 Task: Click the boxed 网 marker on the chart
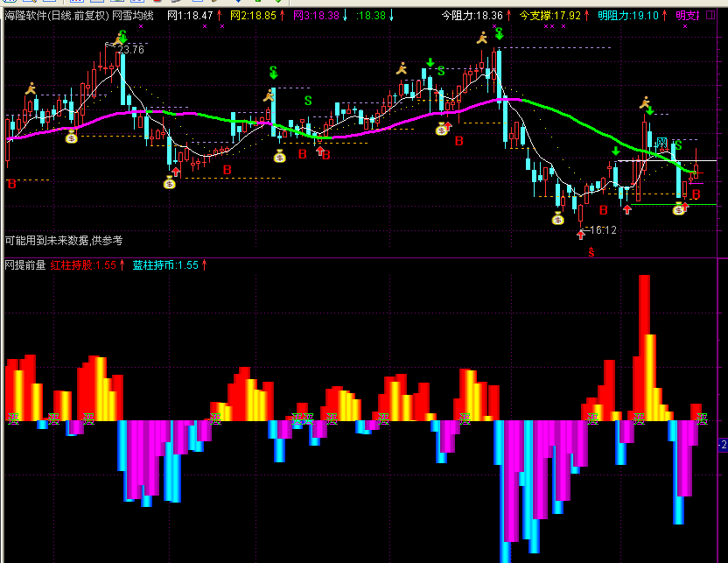click(661, 143)
